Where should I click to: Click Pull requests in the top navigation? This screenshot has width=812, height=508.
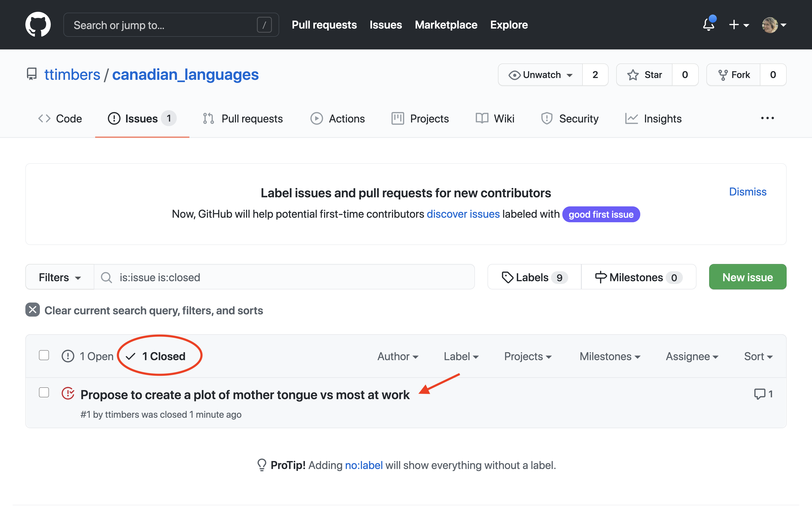[x=324, y=25]
